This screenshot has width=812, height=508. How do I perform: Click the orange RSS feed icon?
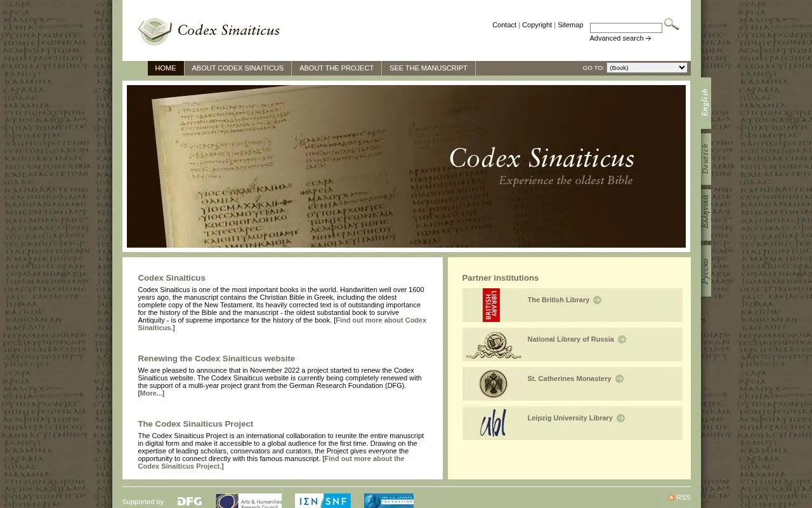671,498
